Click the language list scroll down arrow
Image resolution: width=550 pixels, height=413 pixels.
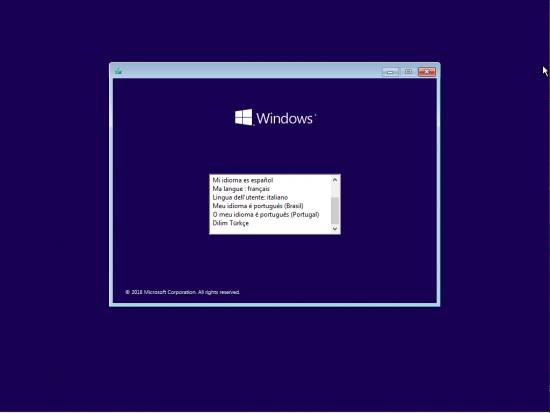tap(335, 229)
